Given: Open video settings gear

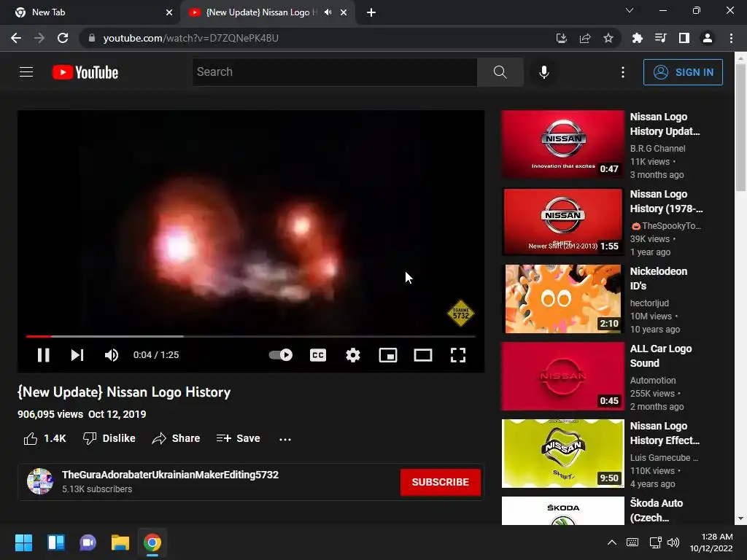Looking at the screenshot, I should tap(353, 355).
